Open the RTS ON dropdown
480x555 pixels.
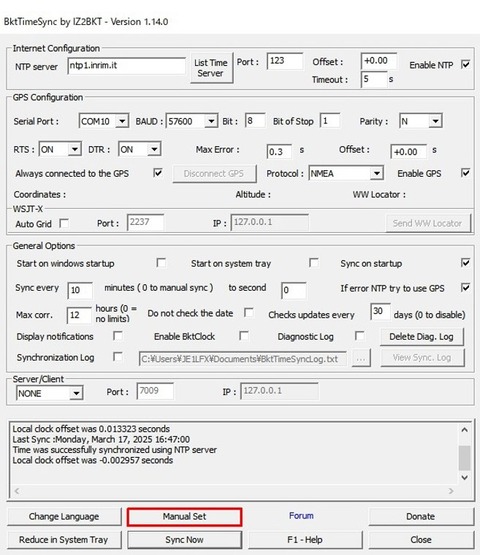[60, 149]
